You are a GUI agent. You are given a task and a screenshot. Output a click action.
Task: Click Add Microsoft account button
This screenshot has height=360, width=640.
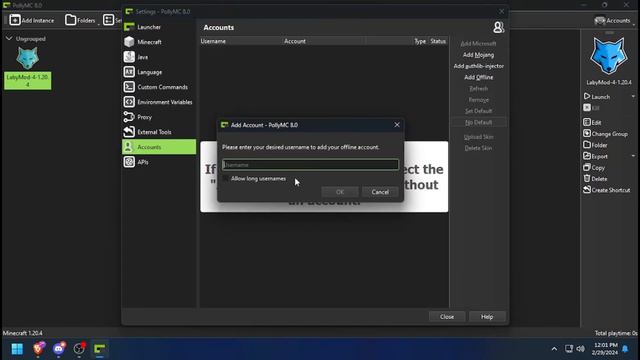(478, 44)
